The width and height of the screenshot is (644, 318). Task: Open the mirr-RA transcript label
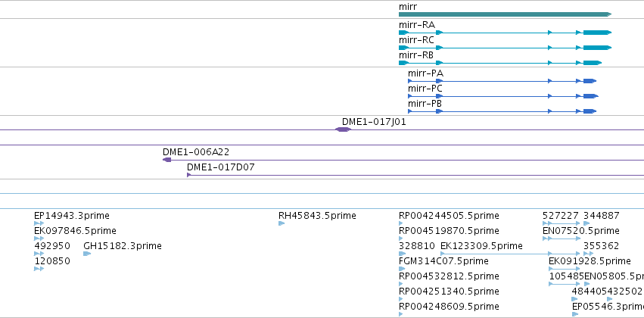417,25
